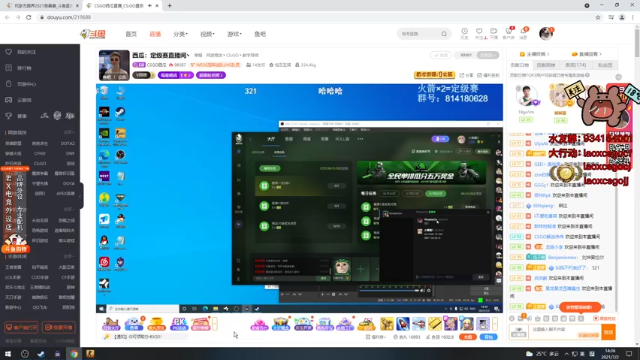Select the 直播 live nav item
The height and width of the screenshot is (360, 640).
(155, 34)
